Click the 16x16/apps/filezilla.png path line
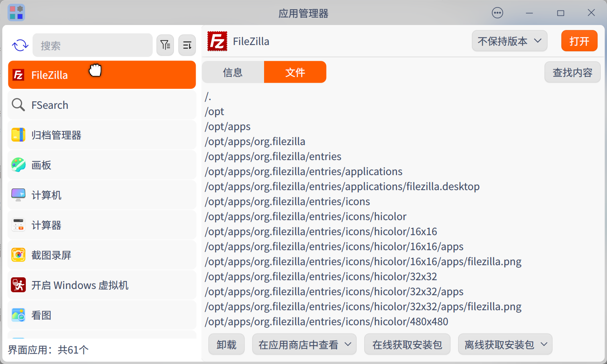Screen dimensions: 607x364 (x=363, y=262)
